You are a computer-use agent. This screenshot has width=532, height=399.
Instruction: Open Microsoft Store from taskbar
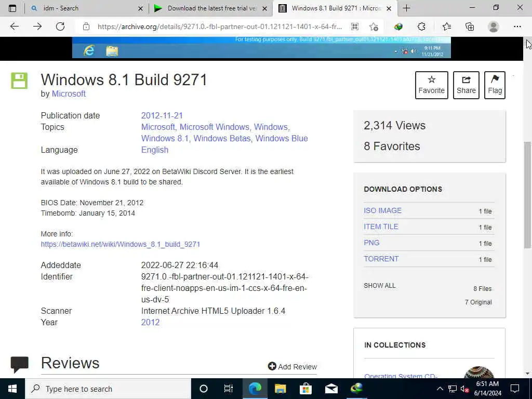tap(305, 389)
